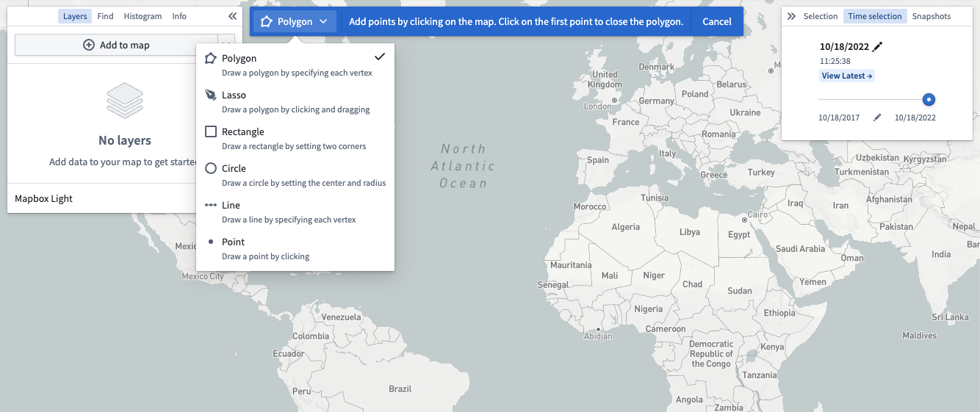
Task: Select the Lasso drawing tool icon
Action: pyautogui.click(x=211, y=95)
